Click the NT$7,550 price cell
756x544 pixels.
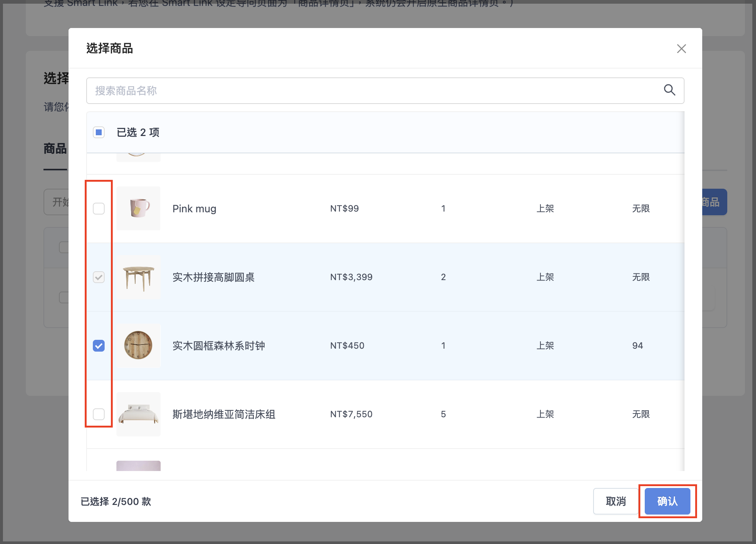click(x=351, y=414)
